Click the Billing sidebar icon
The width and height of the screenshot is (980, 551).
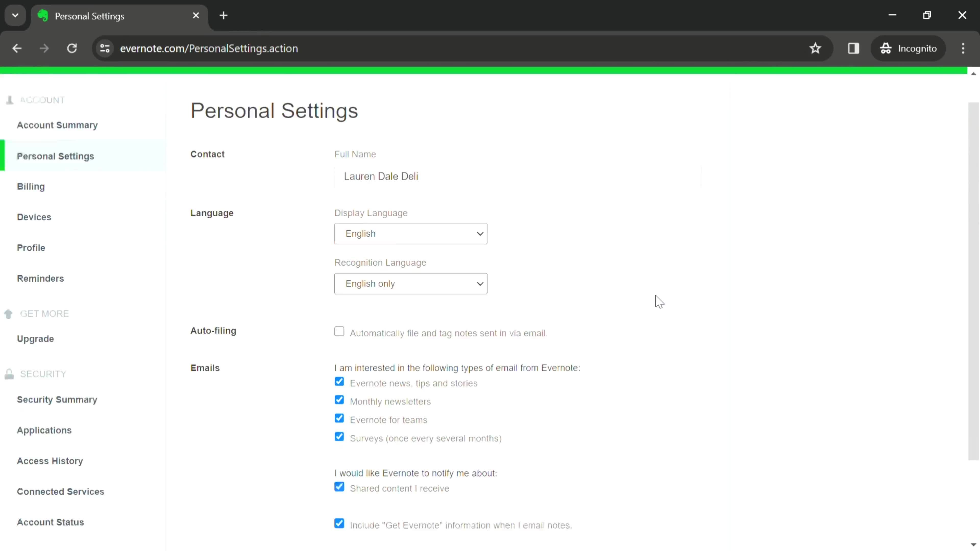(x=31, y=187)
